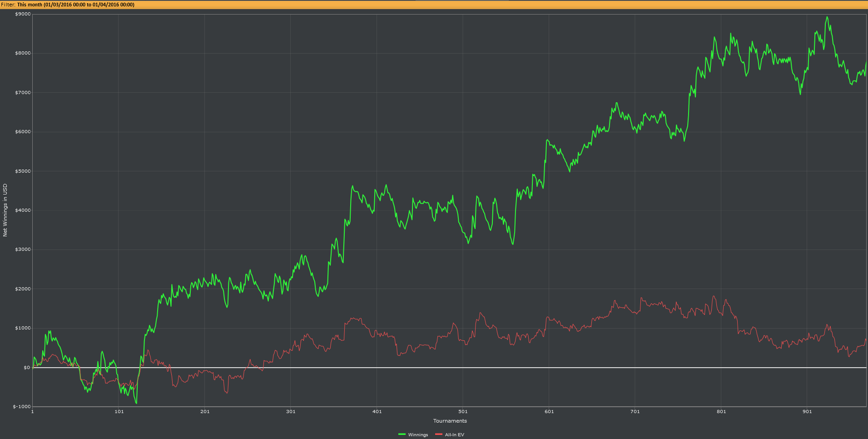Click the 401 tournaments x-axis tick label
The width and height of the screenshot is (868, 439).
pos(377,412)
